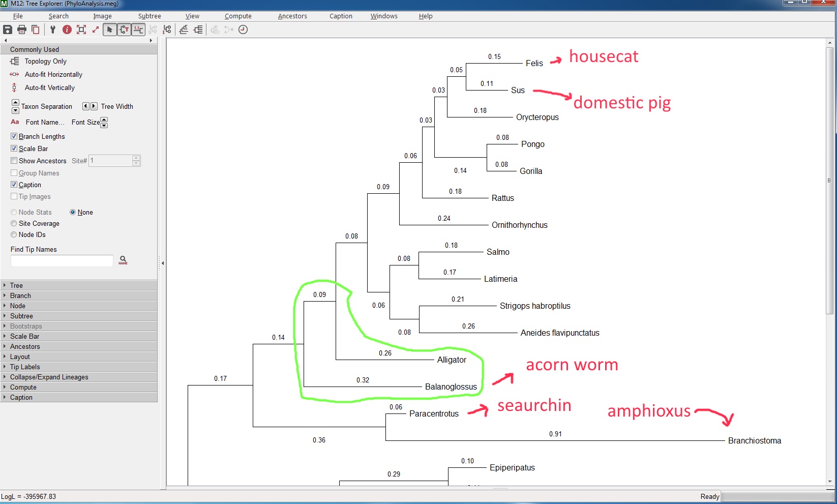This screenshot has width=837, height=504.
Task: Click the Save session floppy icon
Action: [x=8, y=29]
